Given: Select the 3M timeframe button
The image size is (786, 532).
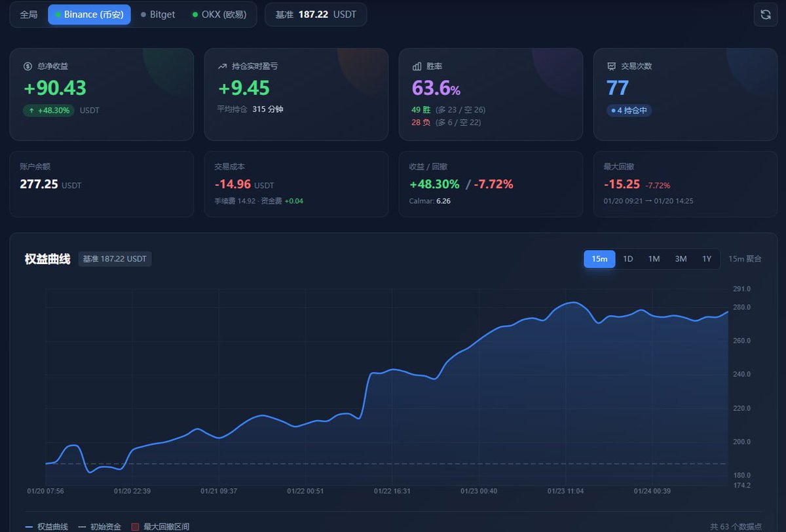Looking at the screenshot, I should tap(681, 259).
